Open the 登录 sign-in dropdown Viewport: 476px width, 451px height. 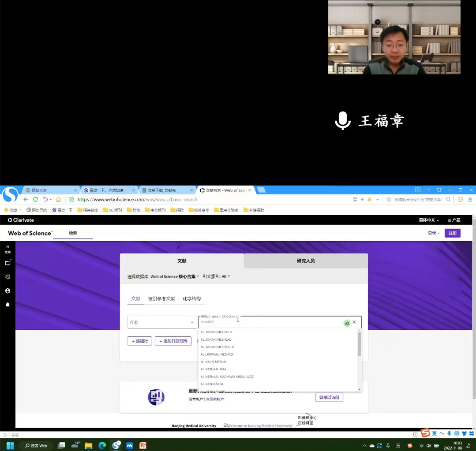[x=434, y=233]
